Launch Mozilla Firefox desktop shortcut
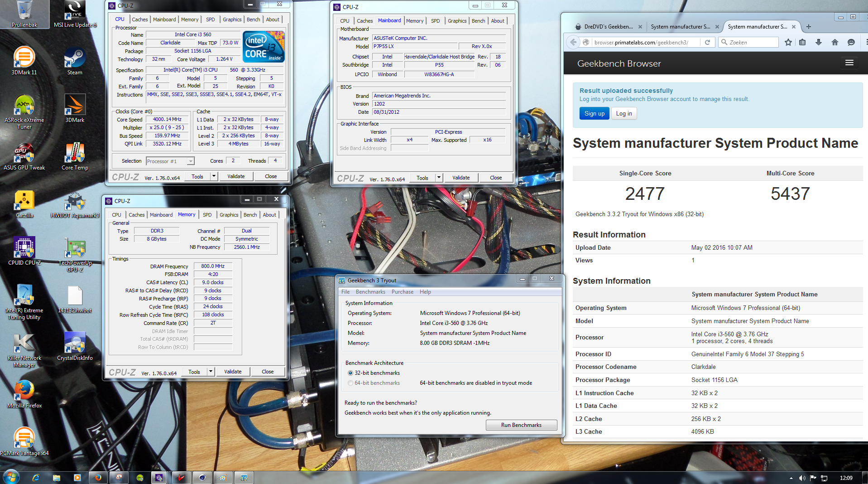The image size is (868, 484). tap(24, 394)
